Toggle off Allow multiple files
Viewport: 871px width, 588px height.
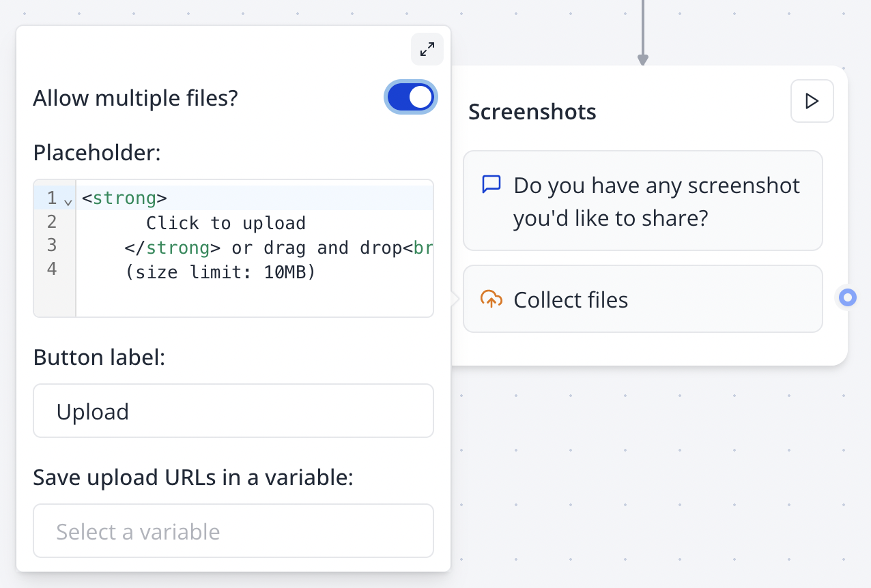(411, 97)
